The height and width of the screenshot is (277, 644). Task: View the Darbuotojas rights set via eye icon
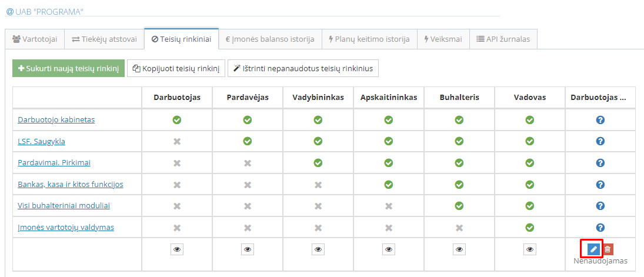pos(177,249)
